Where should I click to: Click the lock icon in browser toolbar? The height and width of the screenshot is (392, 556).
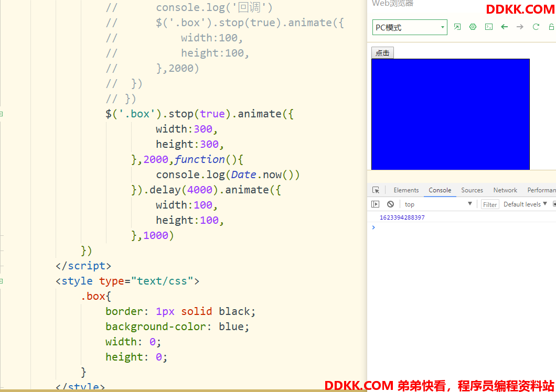tap(551, 27)
